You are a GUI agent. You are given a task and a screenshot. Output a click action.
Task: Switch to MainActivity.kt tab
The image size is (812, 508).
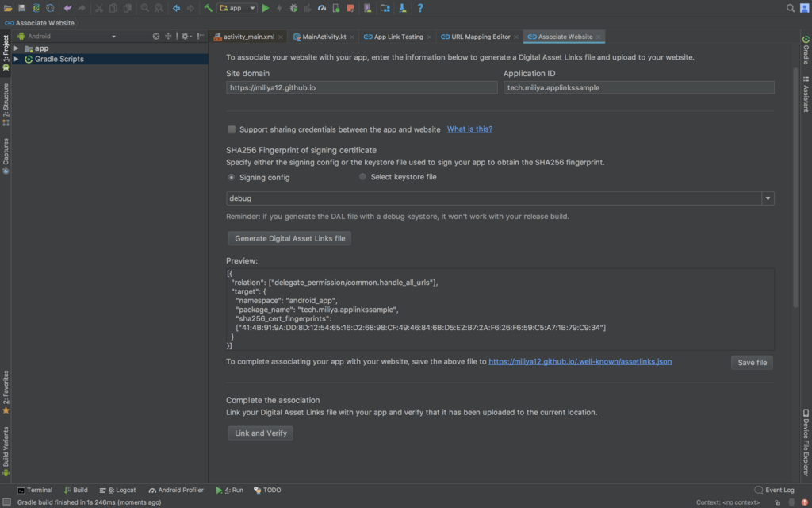point(324,37)
